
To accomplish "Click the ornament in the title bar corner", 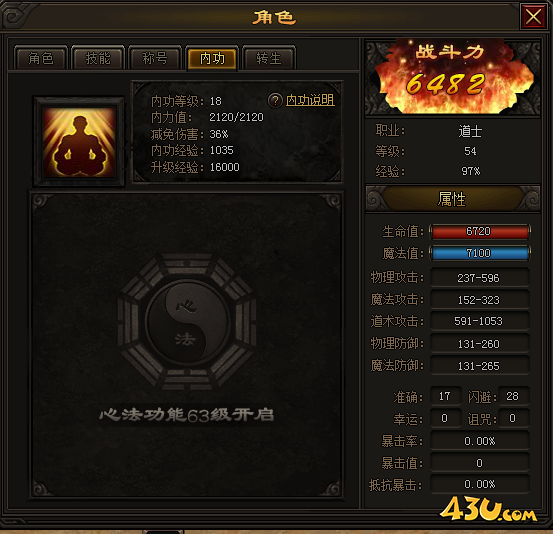I will pos(15,16).
